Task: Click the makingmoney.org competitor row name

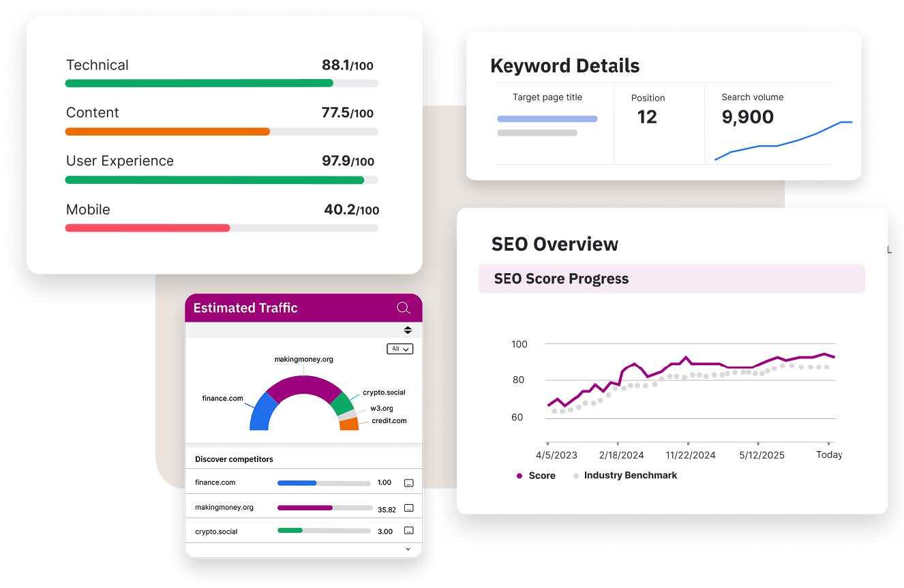Action: [224, 508]
